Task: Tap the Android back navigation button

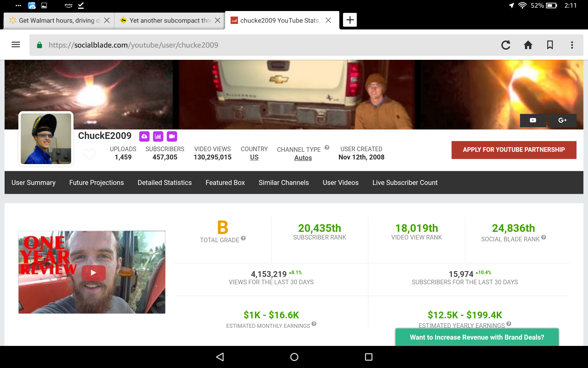Action: [220, 357]
